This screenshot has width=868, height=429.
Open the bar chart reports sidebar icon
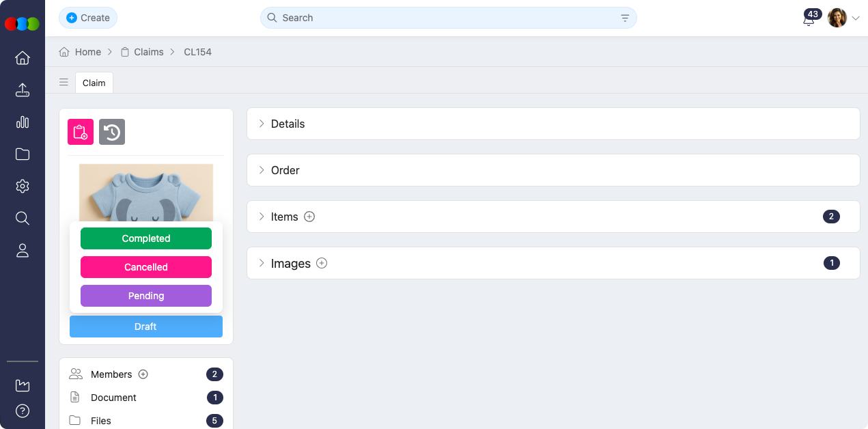pos(23,122)
